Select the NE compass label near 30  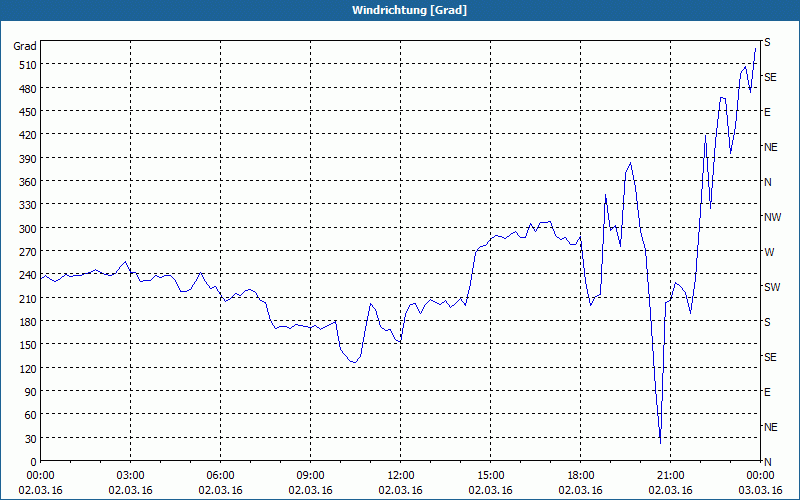[x=771, y=427]
